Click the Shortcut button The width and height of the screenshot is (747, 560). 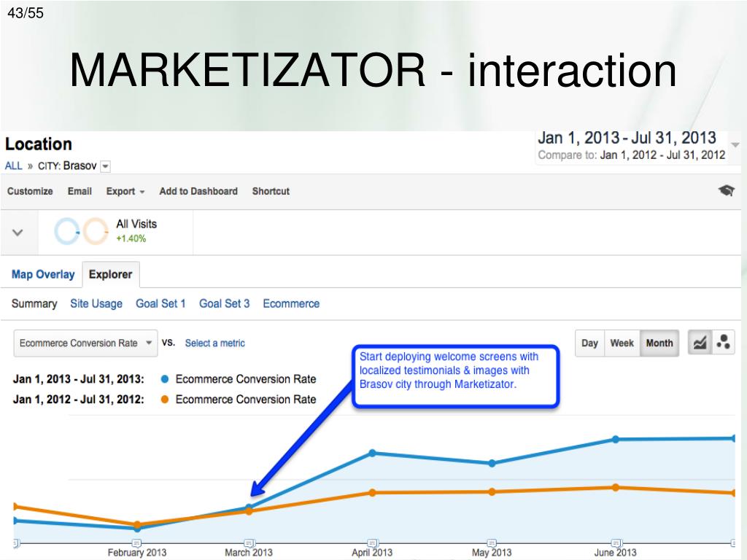click(x=271, y=191)
